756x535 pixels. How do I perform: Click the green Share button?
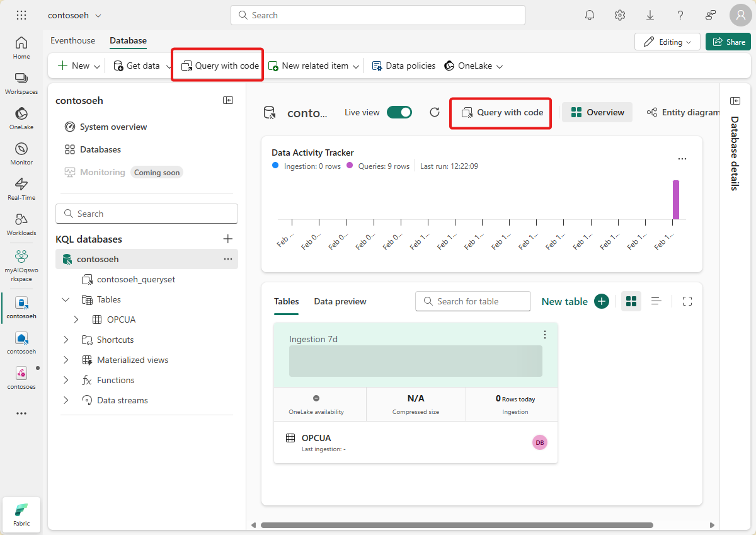(x=728, y=40)
